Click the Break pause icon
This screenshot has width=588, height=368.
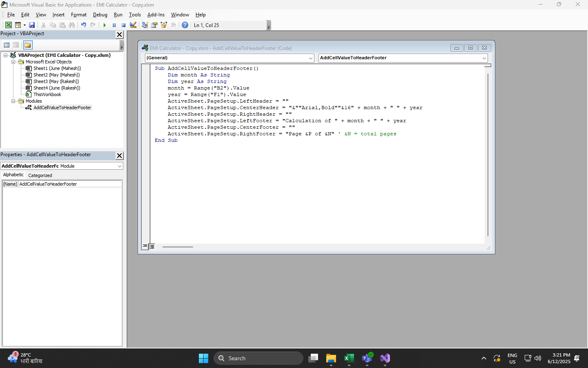[x=114, y=25]
